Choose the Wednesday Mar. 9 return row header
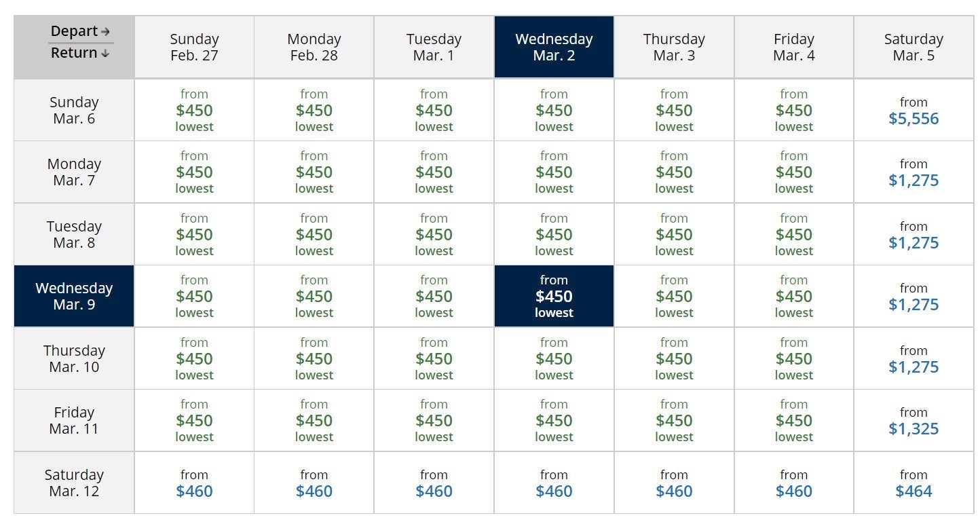 click(x=74, y=296)
